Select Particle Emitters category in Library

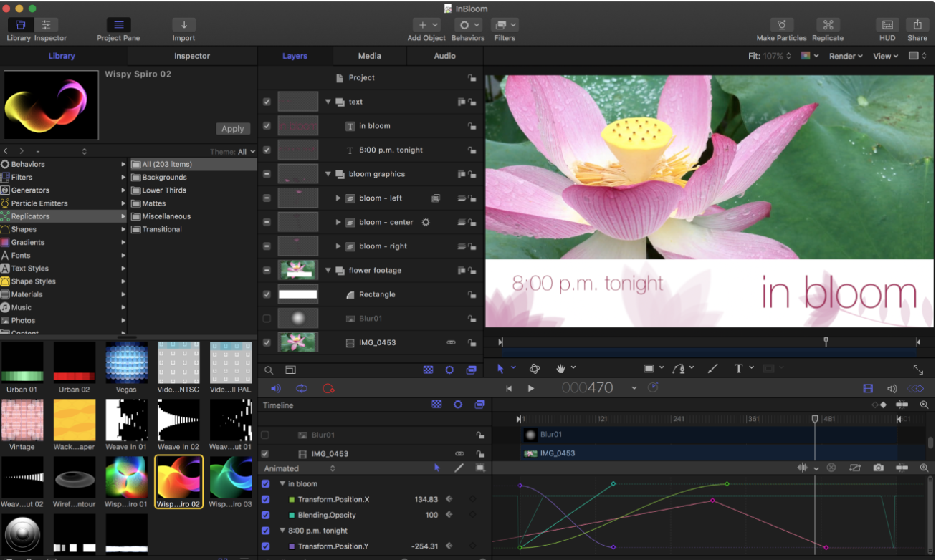(x=64, y=203)
